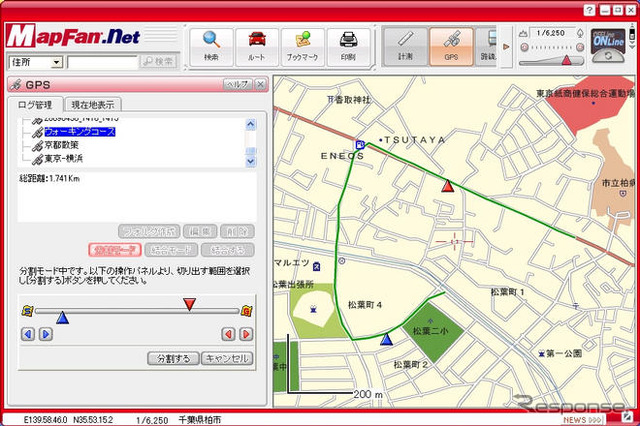Viewport: 640px width, 426px height.
Task: Click the address search input field
Action: pyautogui.click(x=103, y=62)
